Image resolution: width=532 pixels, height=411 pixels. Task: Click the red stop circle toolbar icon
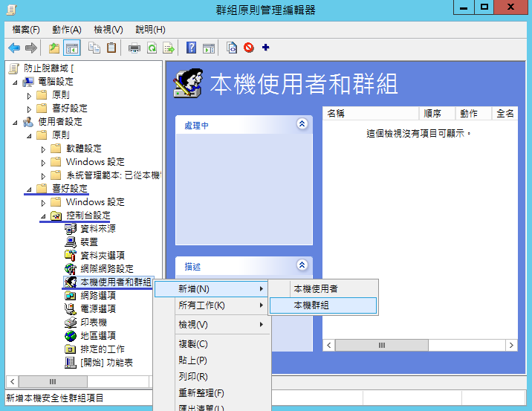[249, 48]
